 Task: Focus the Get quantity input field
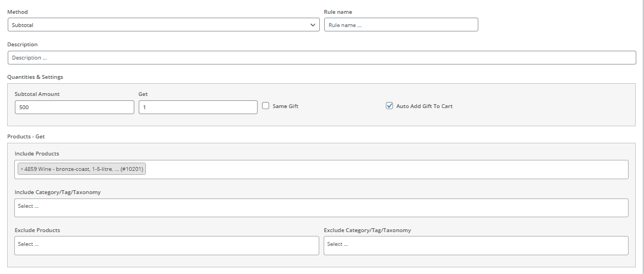(198, 107)
